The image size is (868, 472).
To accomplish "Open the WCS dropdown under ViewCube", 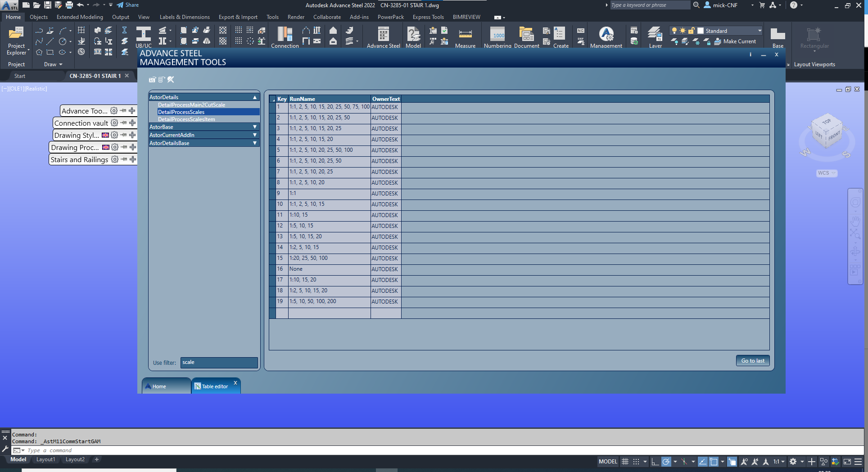I will [x=827, y=173].
